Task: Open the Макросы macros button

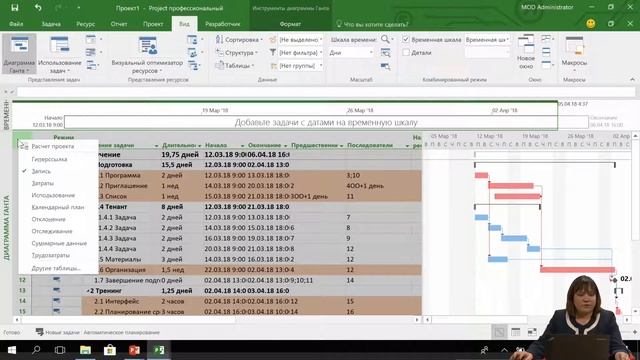Action: click(574, 53)
